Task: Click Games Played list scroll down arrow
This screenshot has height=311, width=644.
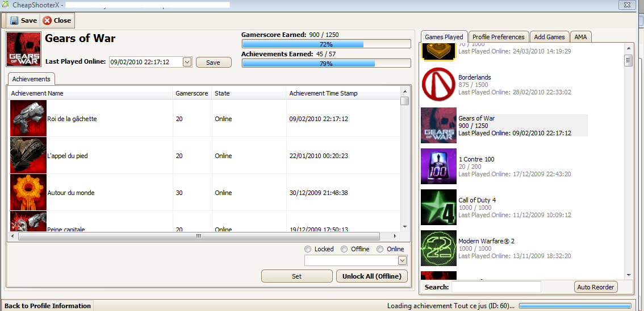Action: point(629,275)
